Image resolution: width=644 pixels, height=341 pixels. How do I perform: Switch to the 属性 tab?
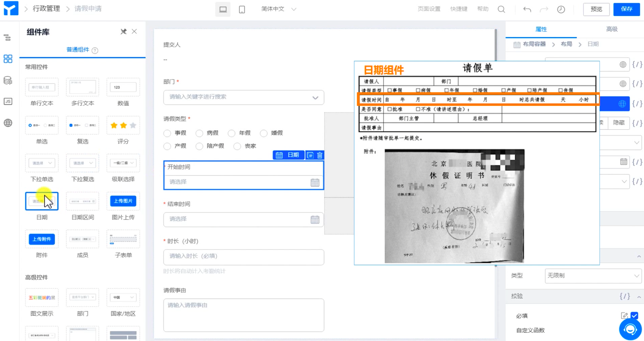[541, 29]
